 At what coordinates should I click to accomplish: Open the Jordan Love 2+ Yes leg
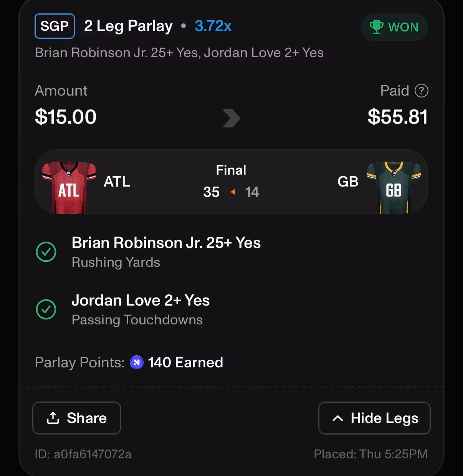pos(141,310)
